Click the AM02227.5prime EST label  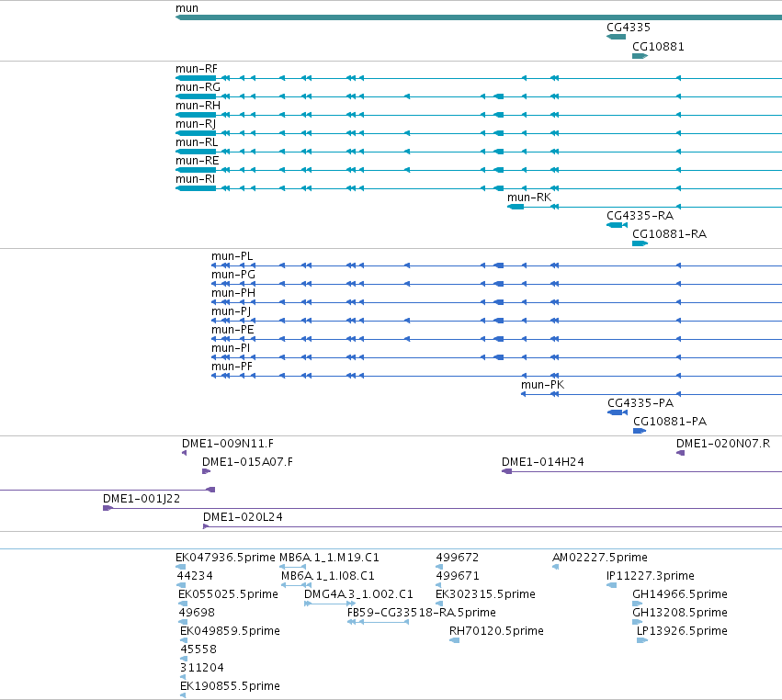click(600, 557)
